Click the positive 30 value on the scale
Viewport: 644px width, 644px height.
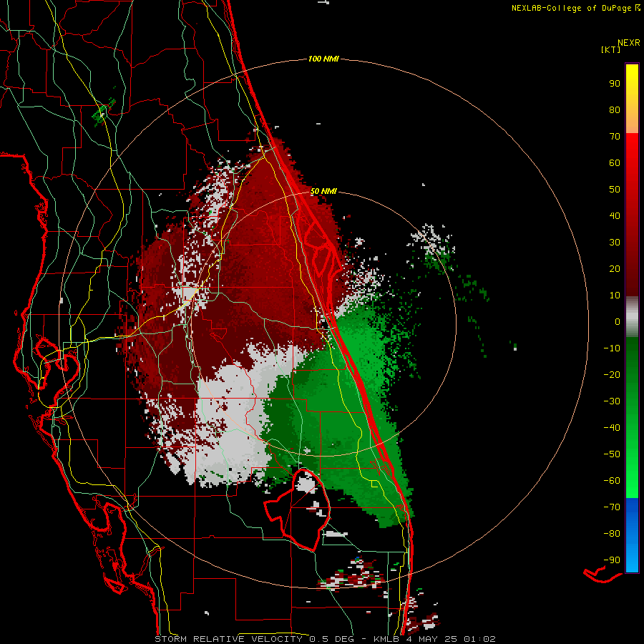click(x=615, y=243)
